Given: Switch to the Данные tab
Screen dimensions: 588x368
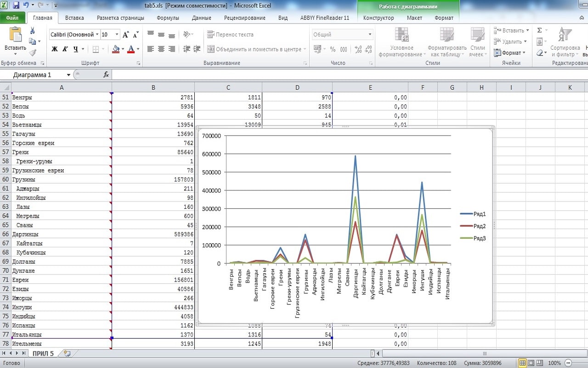Looking at the screenshot, I should [x=202, y=18].
